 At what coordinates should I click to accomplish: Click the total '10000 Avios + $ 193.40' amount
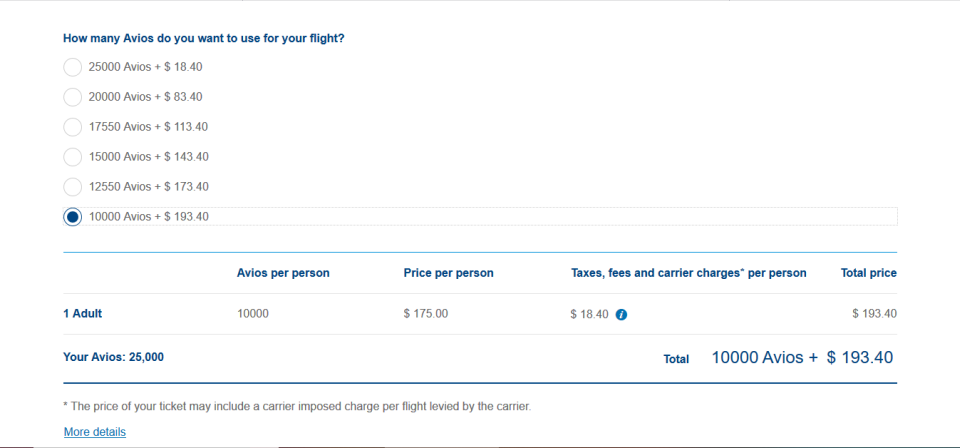tap(802, 357)
